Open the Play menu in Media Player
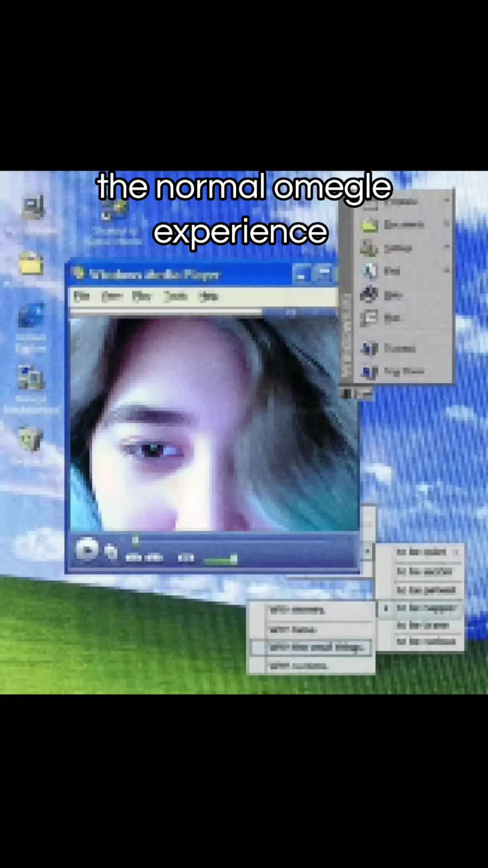The width and height of the screenshot is (488, 868). (141, 297)
